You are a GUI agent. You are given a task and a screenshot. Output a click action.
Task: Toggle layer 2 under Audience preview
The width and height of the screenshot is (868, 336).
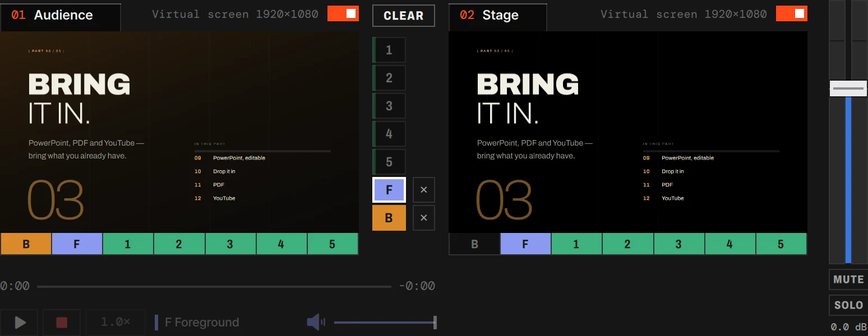179,244
